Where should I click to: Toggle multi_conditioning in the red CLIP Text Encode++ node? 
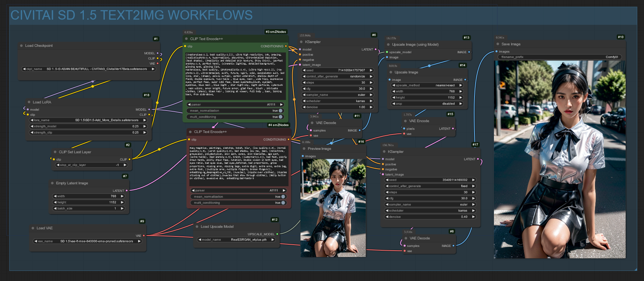[283, 203]
